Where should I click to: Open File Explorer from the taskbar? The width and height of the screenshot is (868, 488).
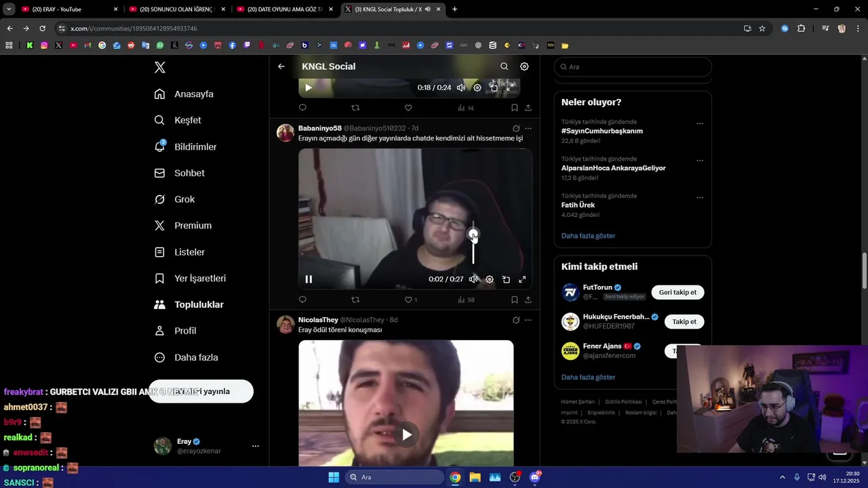[475, 477]
